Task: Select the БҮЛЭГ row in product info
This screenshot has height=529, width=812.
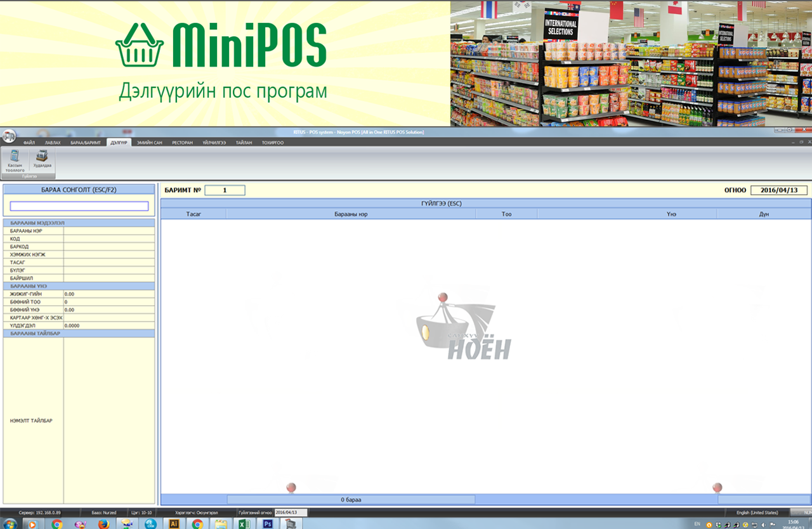Action: [x=79, y=270]
